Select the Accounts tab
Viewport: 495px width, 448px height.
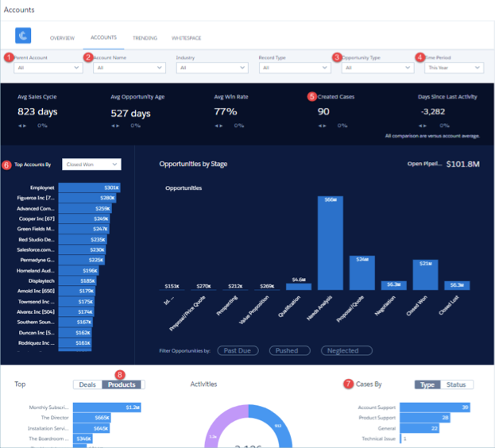(103, 37)
